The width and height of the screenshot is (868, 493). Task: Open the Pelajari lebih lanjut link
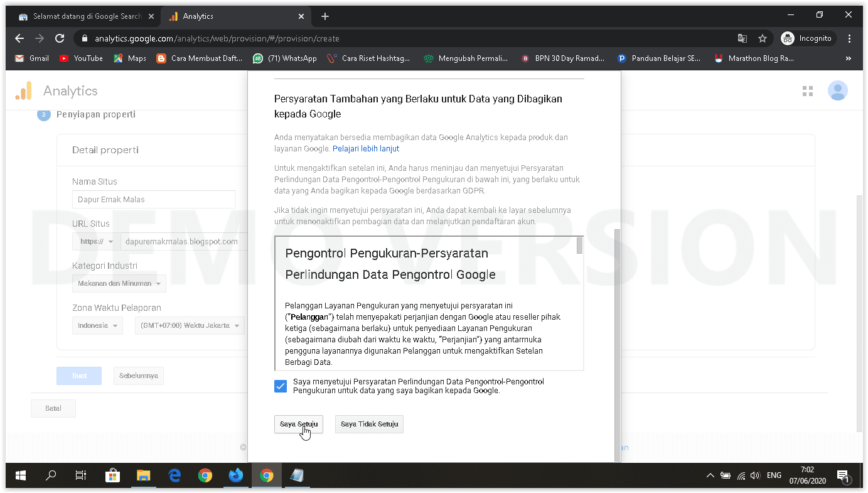[366, 149]
